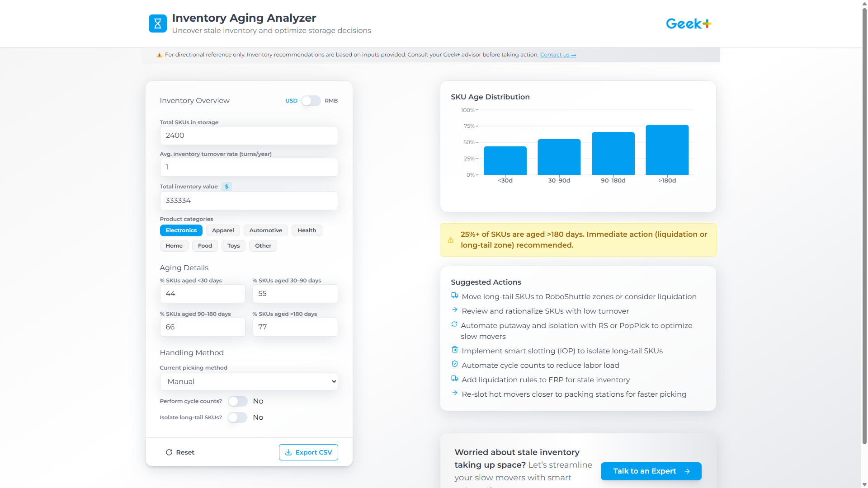The width and height of the screenshot is (868, 488).
Task: Select the Food product category
Action: [x=205, y=246]
